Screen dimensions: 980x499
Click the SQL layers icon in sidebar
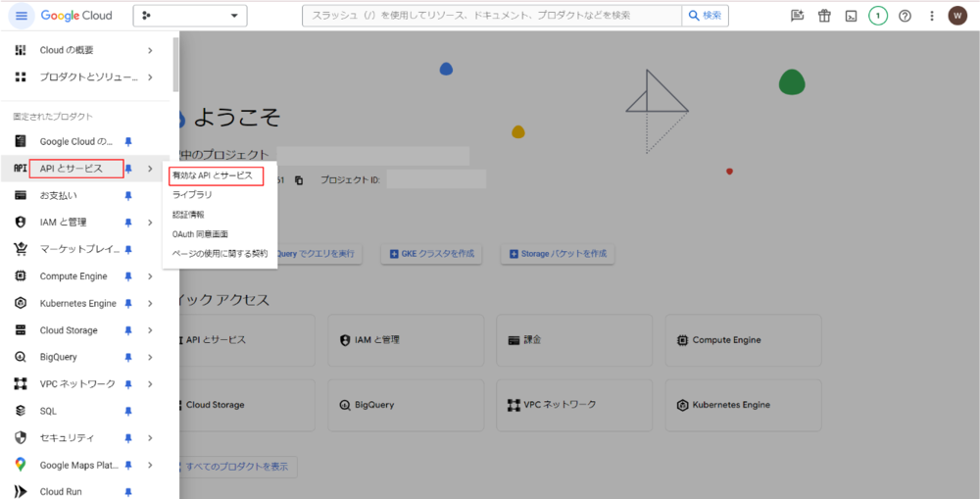coord(20,411)
